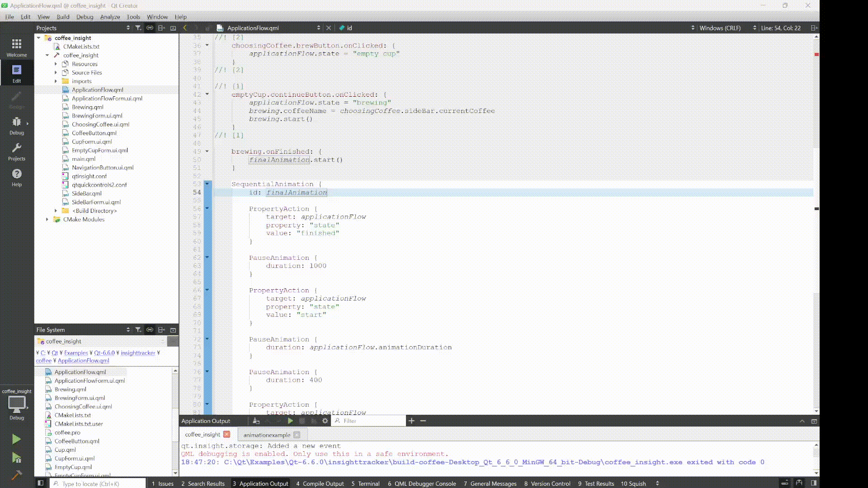Toggle the left sidebar visibility

click(x=40, y=483)
